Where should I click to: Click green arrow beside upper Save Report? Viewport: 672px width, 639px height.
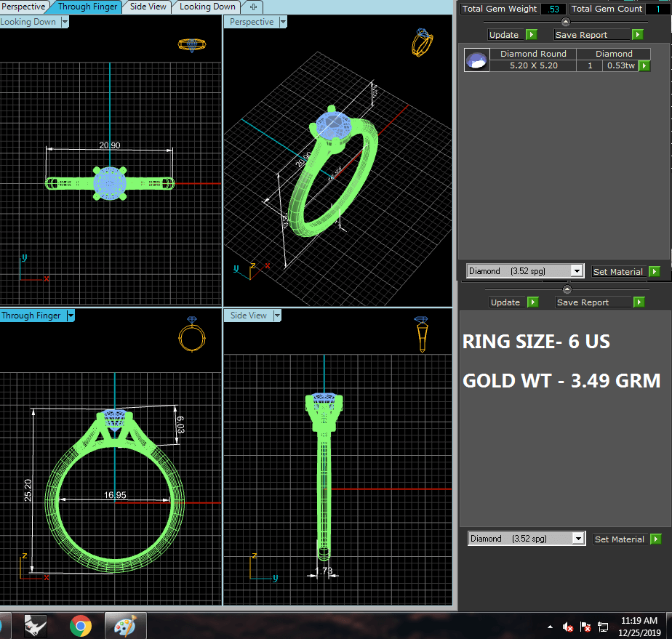[x=637, y=35]
